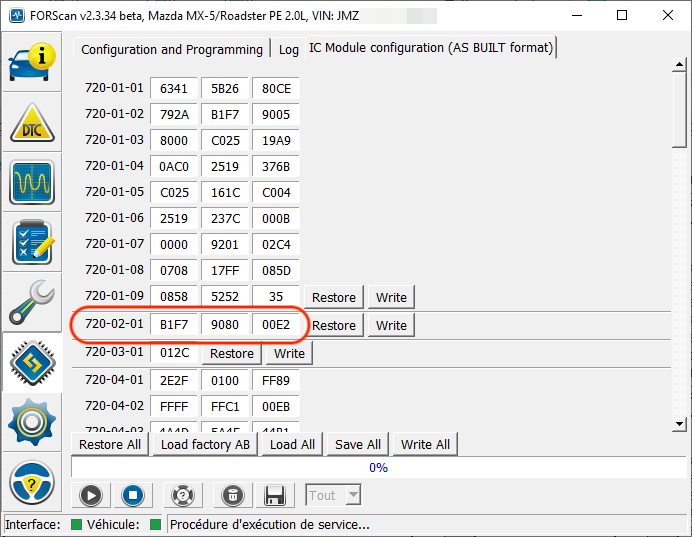
Task: Click the blue stop button
Action: click(x=133, y=495)
